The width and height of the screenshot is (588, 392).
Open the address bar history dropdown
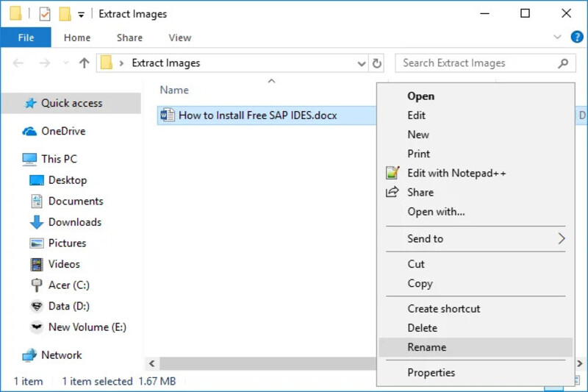coord(362,64)
